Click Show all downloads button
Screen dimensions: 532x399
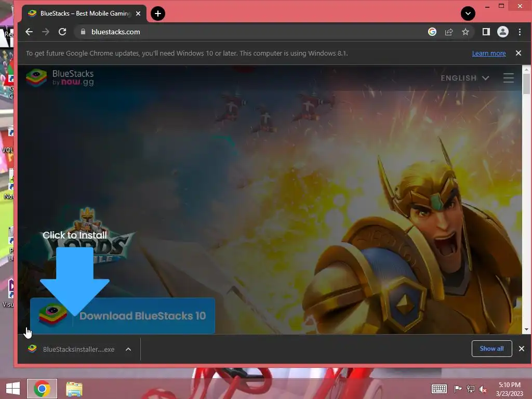coord(491,349)
